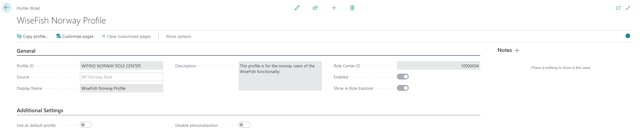Image resolution: width=644 pixels, height=139 pixels.
Task: Click the share icon
Action: 315,8
